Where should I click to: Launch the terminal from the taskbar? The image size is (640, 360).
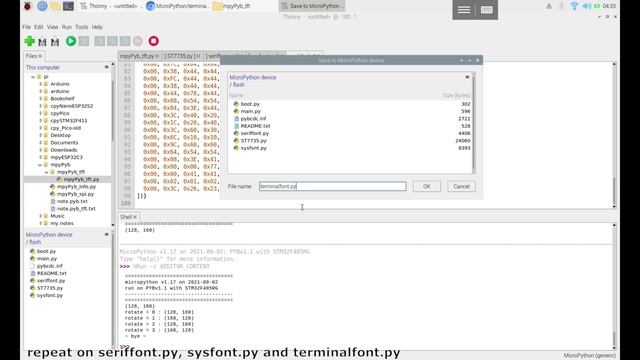[x=68, y=6]
